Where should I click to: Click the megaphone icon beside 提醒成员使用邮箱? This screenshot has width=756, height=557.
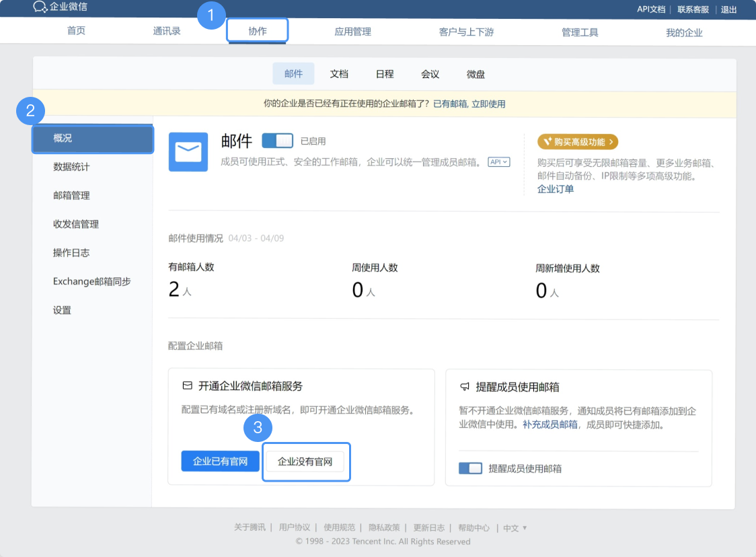(x=465, y=386)
